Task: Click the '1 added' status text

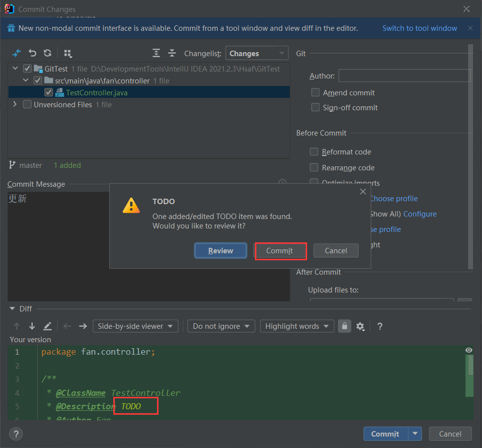Action: (67, 165)
